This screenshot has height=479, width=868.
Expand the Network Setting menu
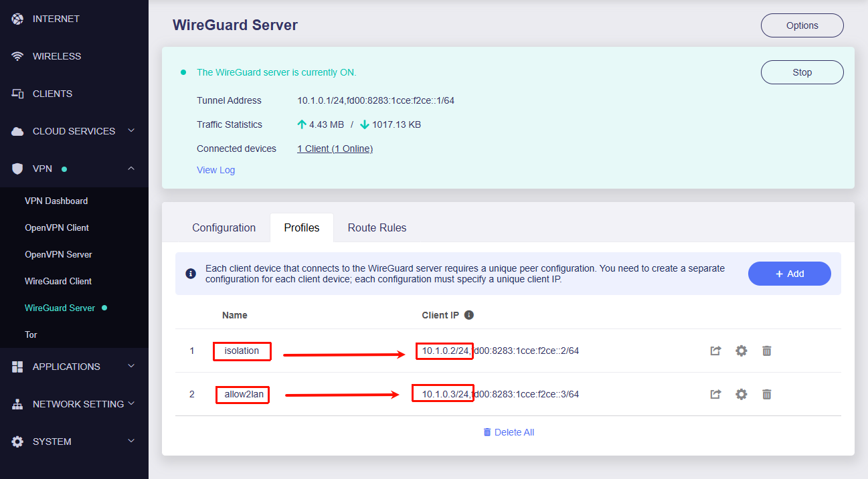pyautogui.click(x=131, y=404)
